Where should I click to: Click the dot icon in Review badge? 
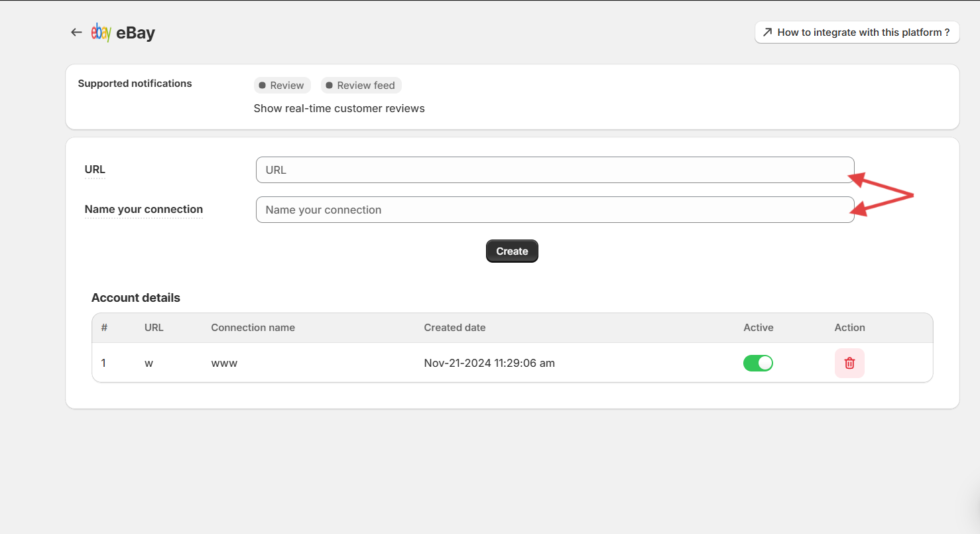point(263,86)
